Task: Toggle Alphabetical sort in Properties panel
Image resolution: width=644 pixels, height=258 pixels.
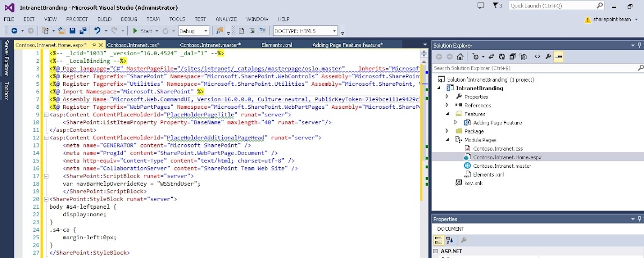Action: point(449,240)
